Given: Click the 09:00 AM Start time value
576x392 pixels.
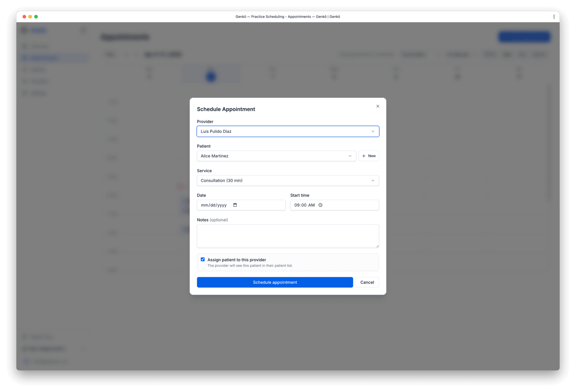Looking at the screenshot, I should click(305, 205).
